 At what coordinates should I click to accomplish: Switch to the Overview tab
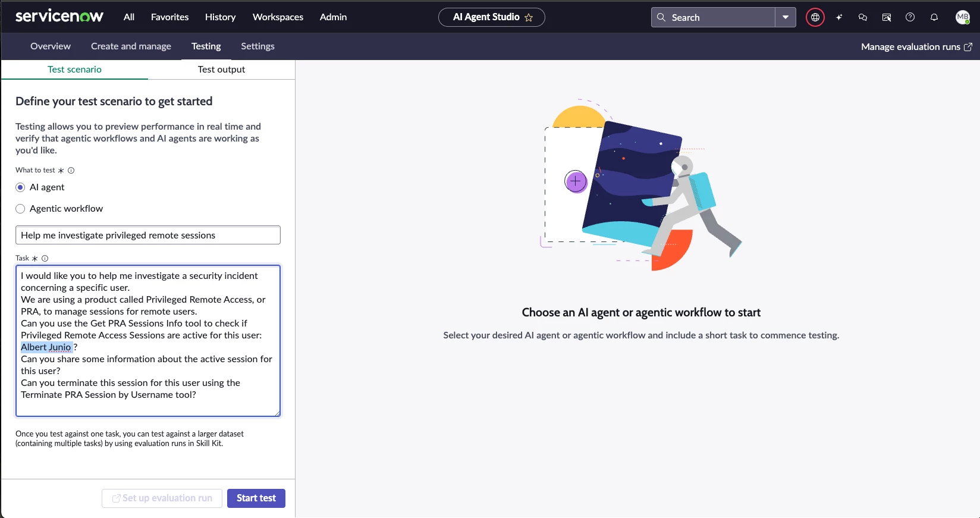click(51, 46)
